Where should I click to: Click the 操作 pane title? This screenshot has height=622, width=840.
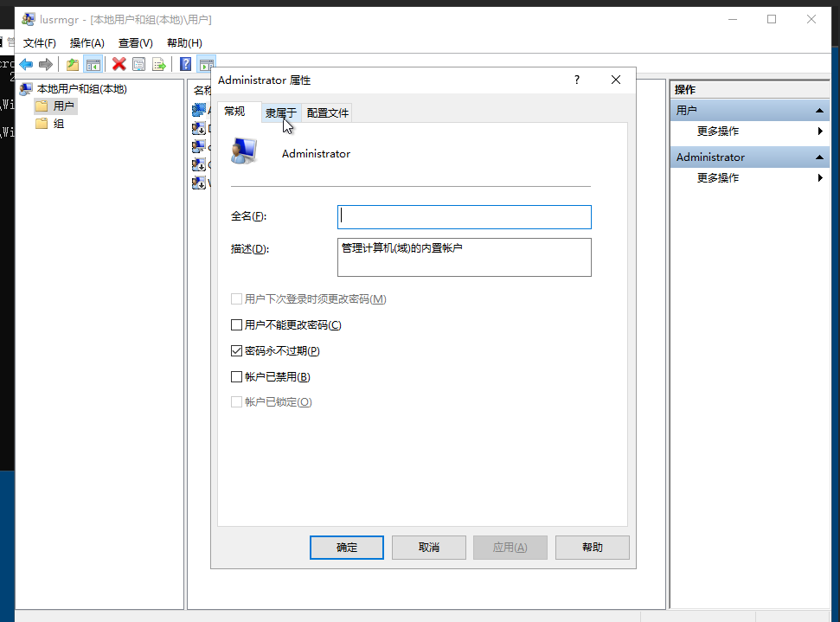click(x=685, y=89)
